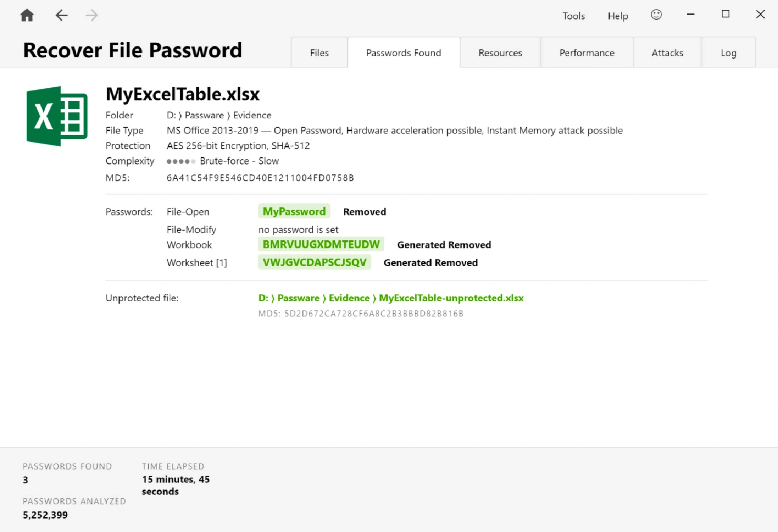Click the Excel file icon for MyExcelTable.xlsx
The image size is (778, 532).
pos(56,116)
